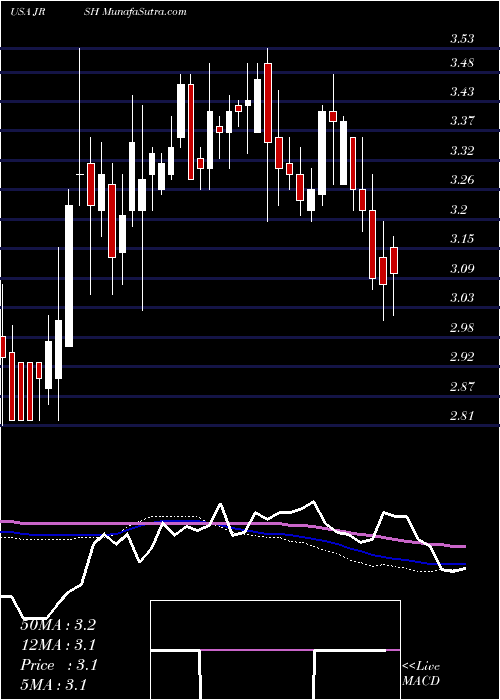The width and height of the screenshot is (500, 700).
Task: Click the 2.92 price axis label
Action: [462, 357]
